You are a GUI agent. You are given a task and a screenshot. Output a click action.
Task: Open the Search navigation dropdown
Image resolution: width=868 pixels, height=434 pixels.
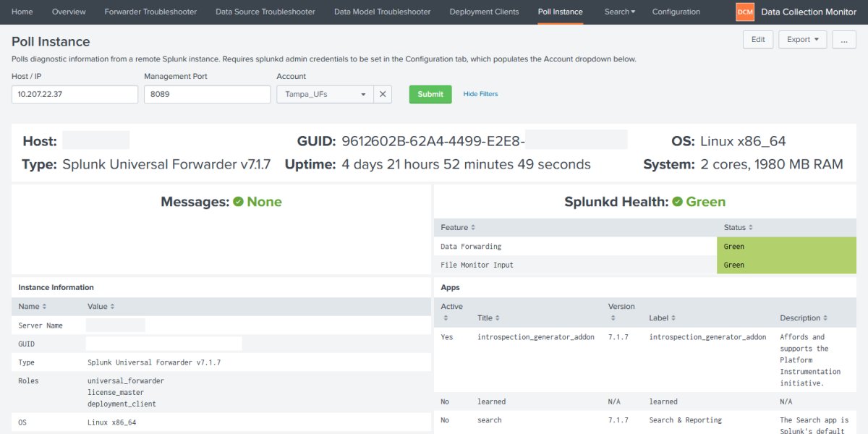[620, 12]
